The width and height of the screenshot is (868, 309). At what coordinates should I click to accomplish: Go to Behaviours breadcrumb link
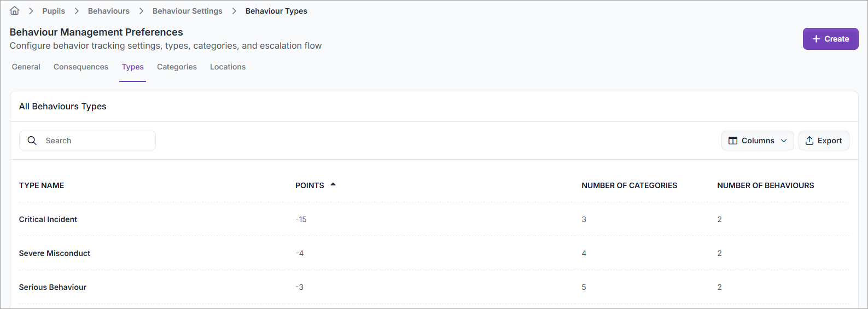[109, 11]
